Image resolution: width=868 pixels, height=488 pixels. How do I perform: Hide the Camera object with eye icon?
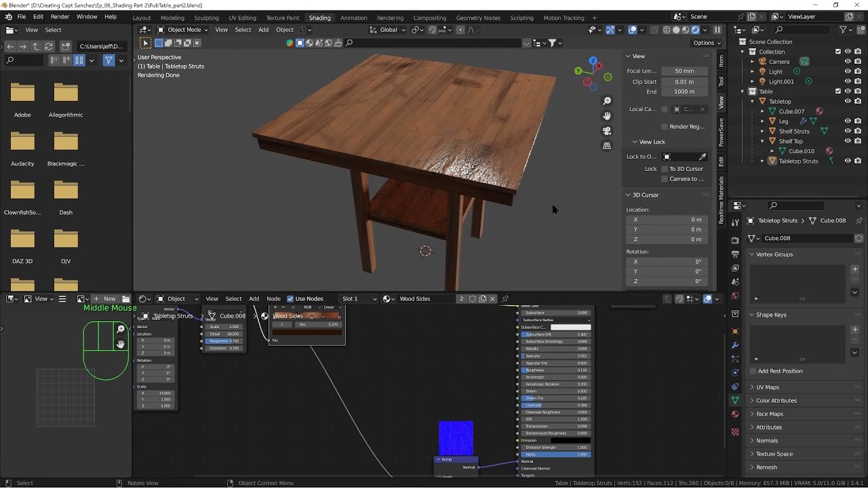pyautogui.click(x=847, y=62)
